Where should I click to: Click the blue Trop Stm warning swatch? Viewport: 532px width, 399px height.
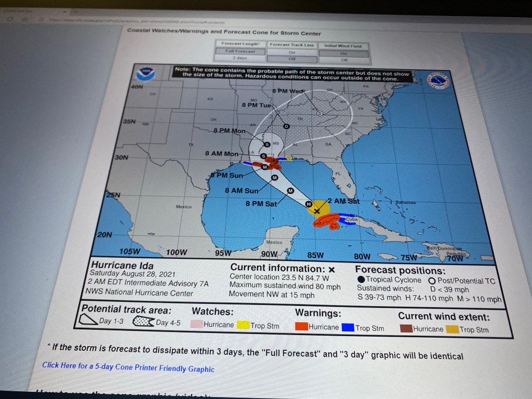point(348,327)
